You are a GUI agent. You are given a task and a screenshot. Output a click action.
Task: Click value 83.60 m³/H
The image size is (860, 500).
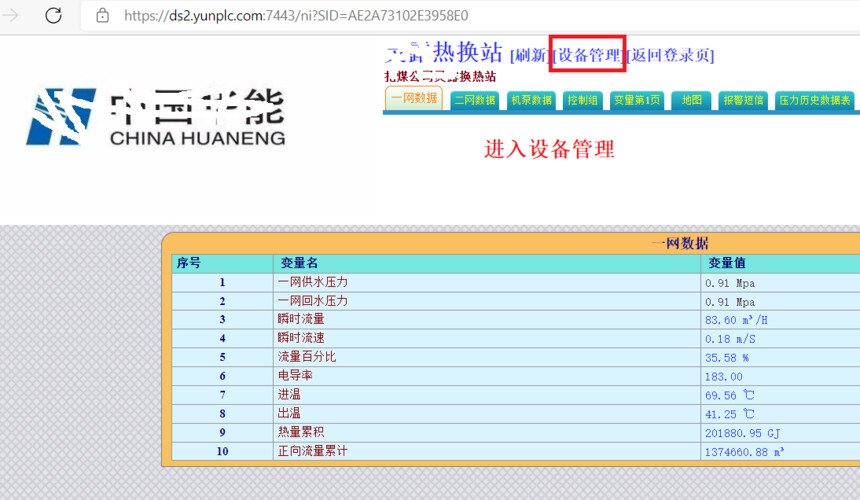coord(736,320)
